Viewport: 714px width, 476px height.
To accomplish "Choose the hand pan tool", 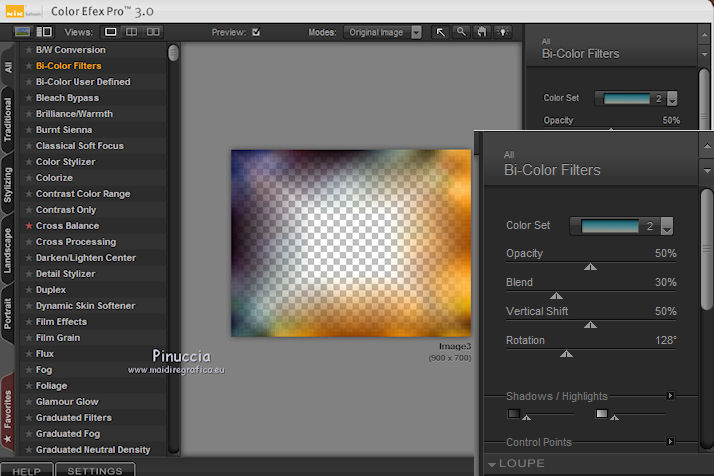I will point(482,32).
